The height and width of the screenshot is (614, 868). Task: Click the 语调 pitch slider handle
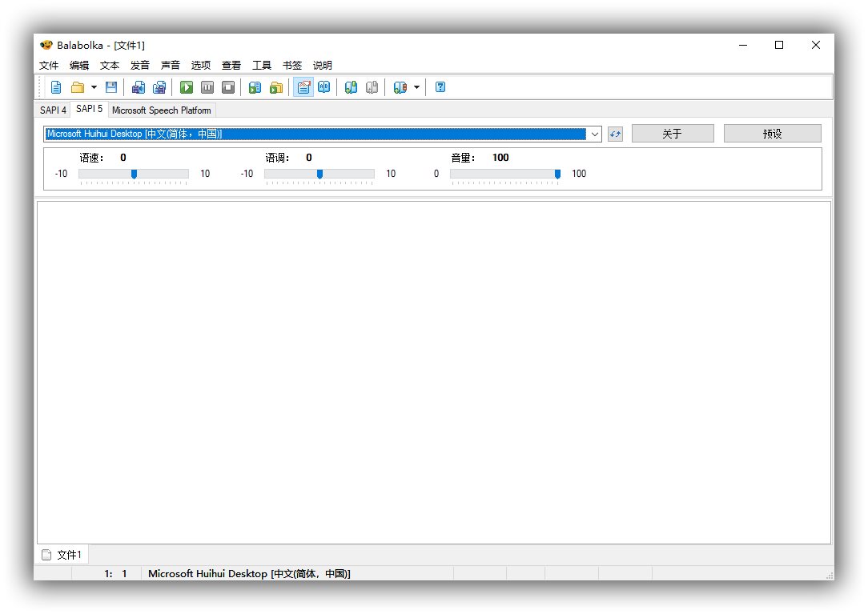[319, 174]
